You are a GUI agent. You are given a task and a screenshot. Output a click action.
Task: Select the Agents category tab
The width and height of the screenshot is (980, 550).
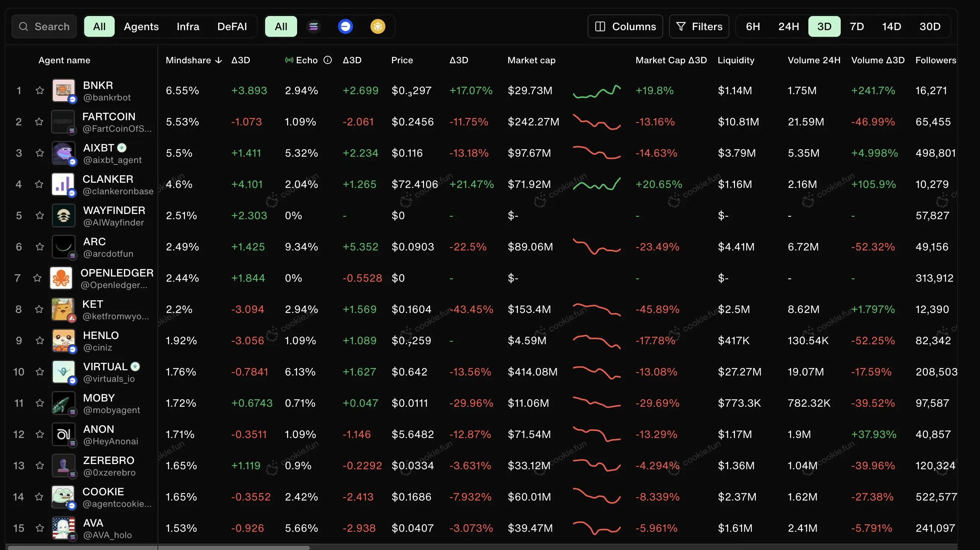141,26
